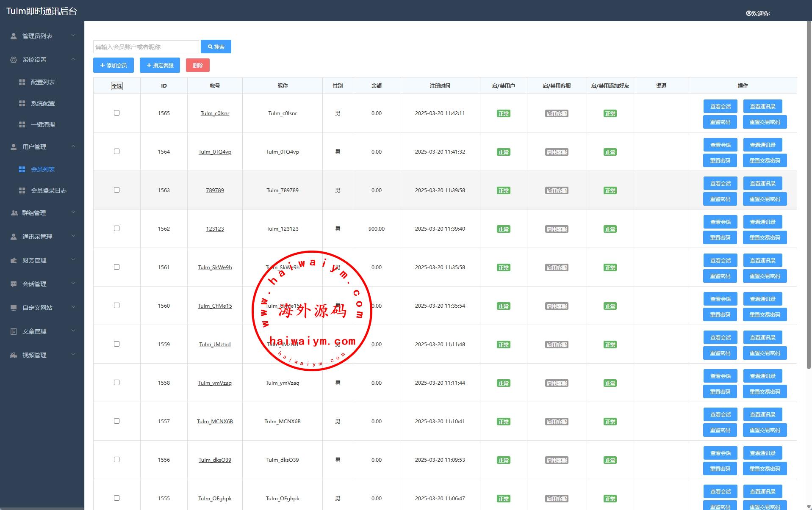Go to the 配置列表 submenu item
This screenshot has height=510, width=812.
tap(43, 82)
